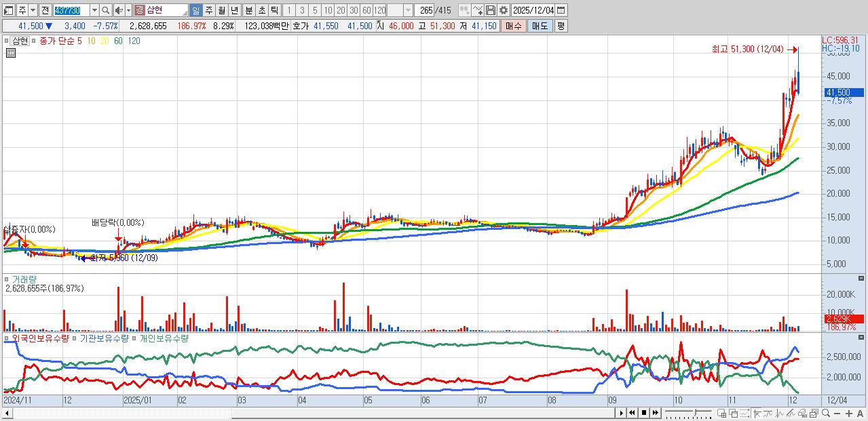Adjust the replay speed slider handle

point(695,412)
